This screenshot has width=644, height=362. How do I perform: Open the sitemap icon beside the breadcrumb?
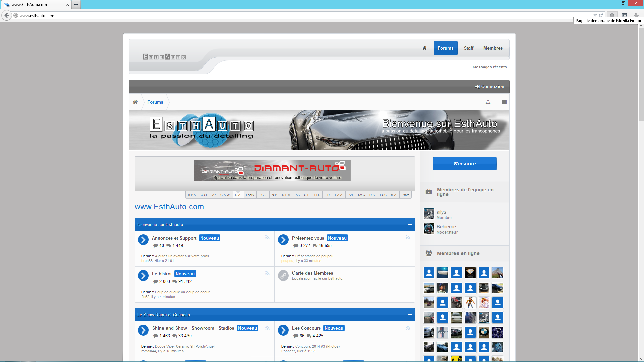(x=488, y=102)
